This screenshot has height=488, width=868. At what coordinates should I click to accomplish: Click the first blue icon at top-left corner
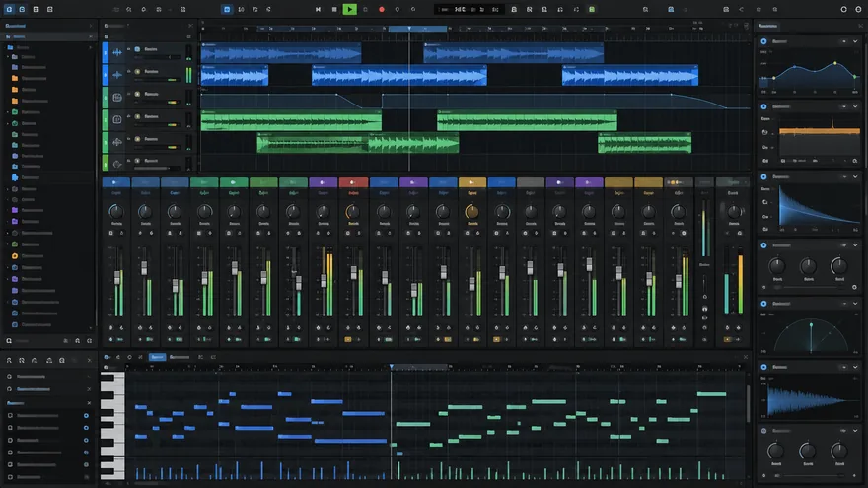pyautogui.click(x=9, y=10)
